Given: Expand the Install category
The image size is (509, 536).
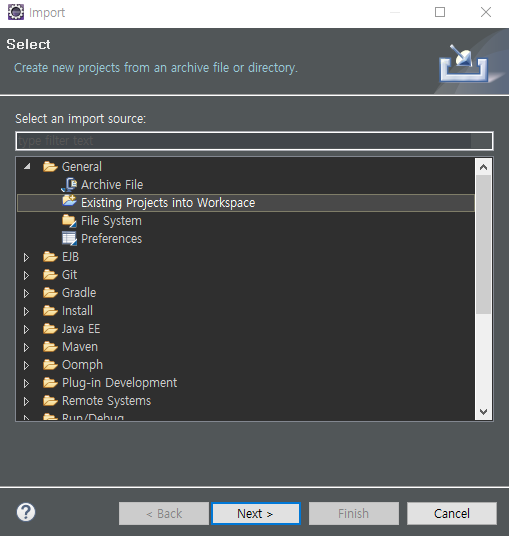Looking at the screenshot, I should coord(26,311).
